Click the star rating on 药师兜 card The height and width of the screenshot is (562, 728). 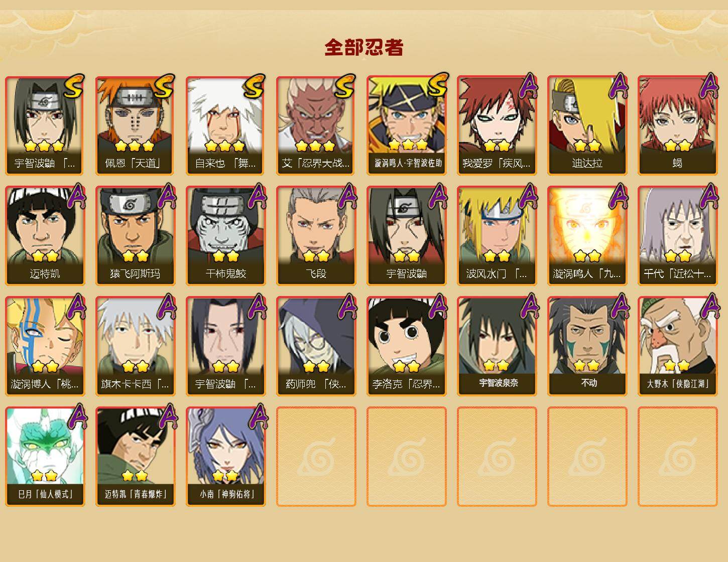coord(316,366)
